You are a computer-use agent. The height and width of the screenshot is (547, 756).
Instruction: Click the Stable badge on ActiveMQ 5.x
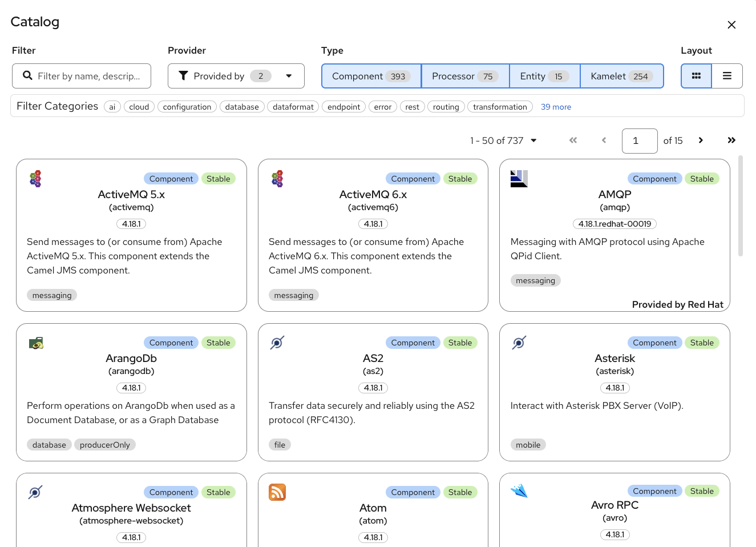[x=219, y=179]
